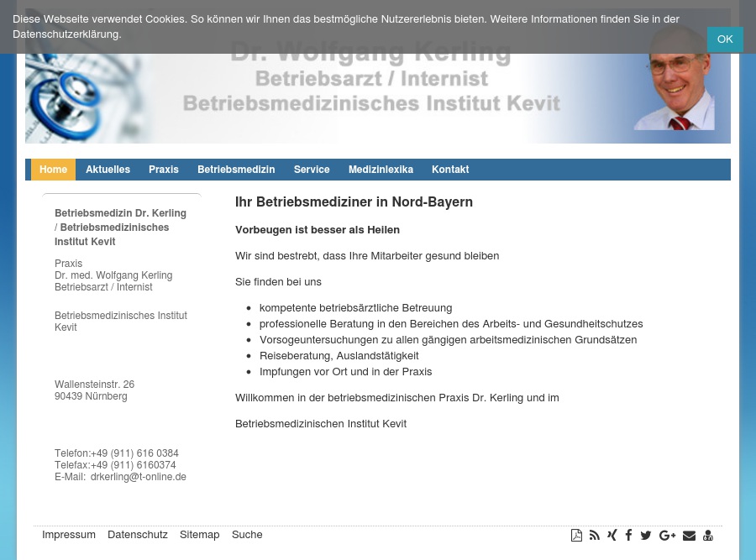
Task: Select the Praxis menu item
Action: 163,169
